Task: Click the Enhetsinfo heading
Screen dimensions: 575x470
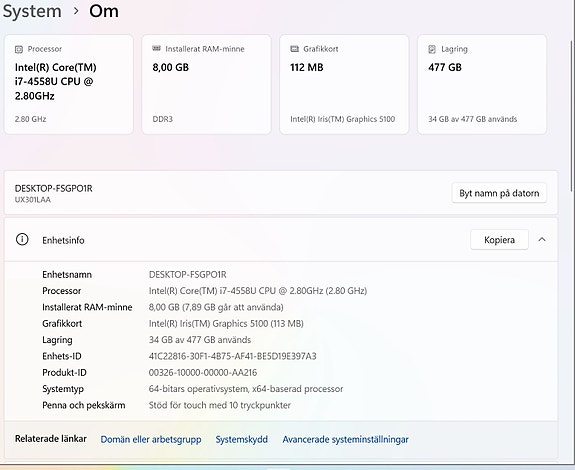Action: point(63,240)
